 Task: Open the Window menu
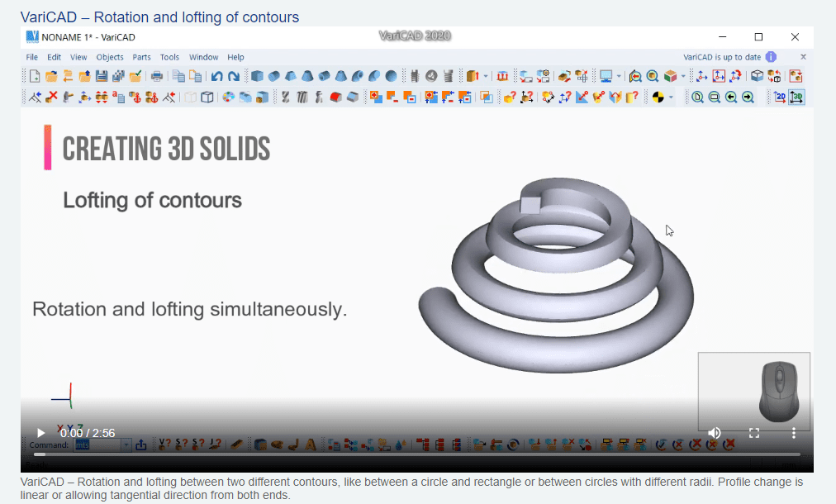point(204,57)
